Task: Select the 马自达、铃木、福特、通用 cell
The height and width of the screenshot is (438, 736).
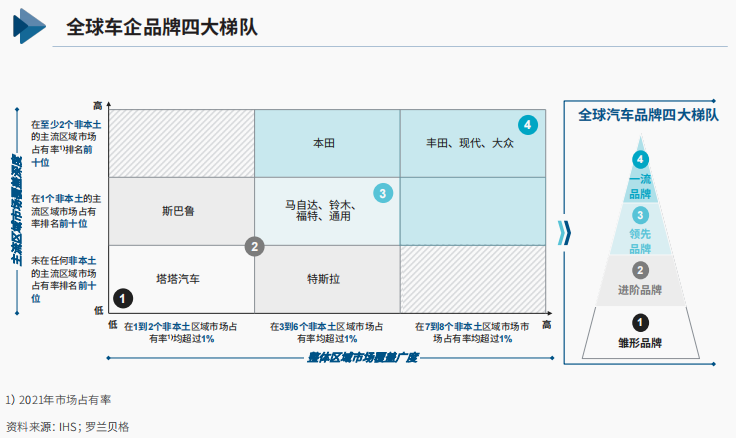Action: (x=327, y=211)
